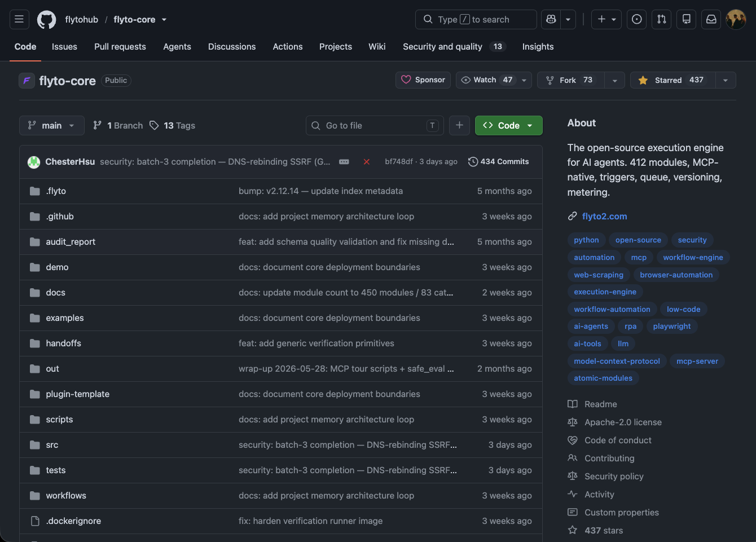Go to GitHub home via Octocat logo
Viewport: 756px width, 542px height.
point(47,20)
